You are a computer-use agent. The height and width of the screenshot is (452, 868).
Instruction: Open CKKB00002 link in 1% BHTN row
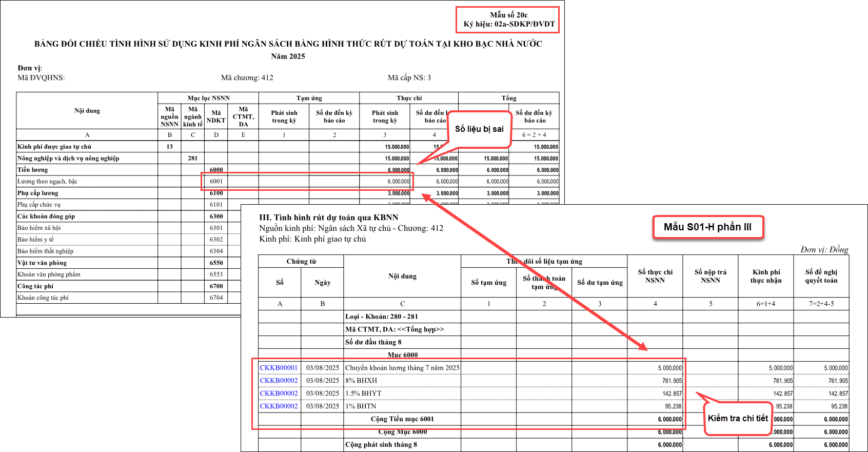pos(279,406)
